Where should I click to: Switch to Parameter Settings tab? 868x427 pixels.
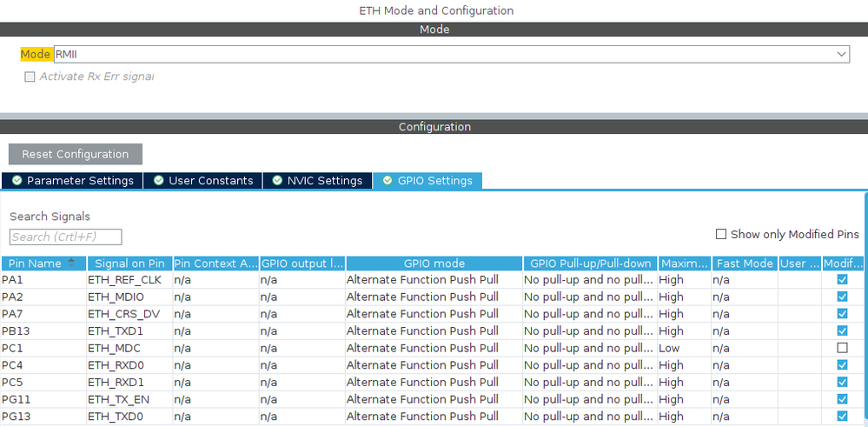[x=72, y=181]
